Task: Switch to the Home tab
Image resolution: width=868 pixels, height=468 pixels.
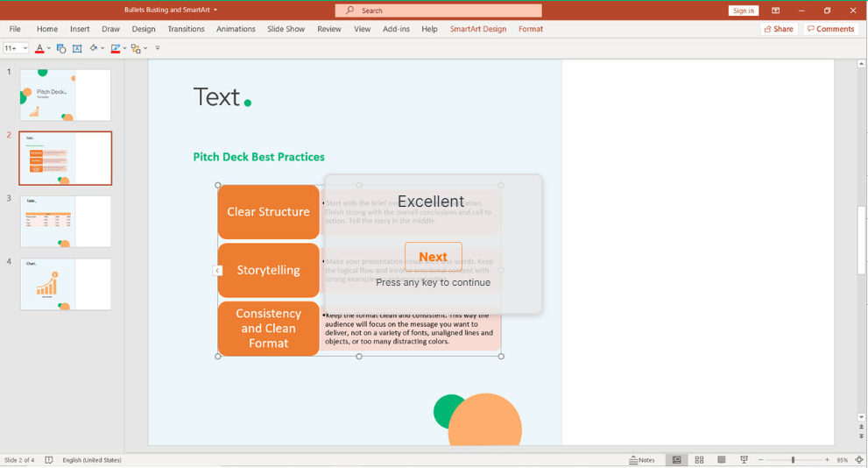Action: tap(47, 29)
